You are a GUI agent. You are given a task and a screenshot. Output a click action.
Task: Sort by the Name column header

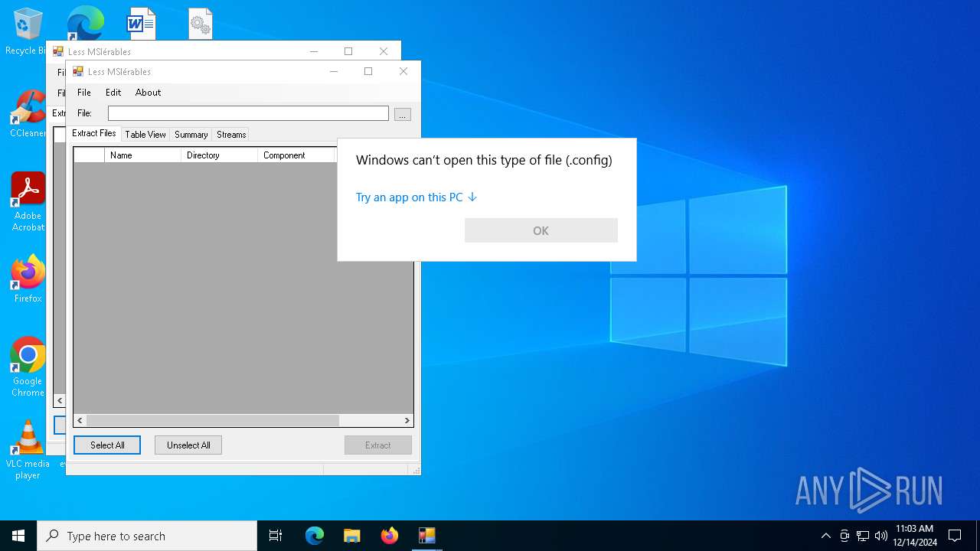pos(142,155)
